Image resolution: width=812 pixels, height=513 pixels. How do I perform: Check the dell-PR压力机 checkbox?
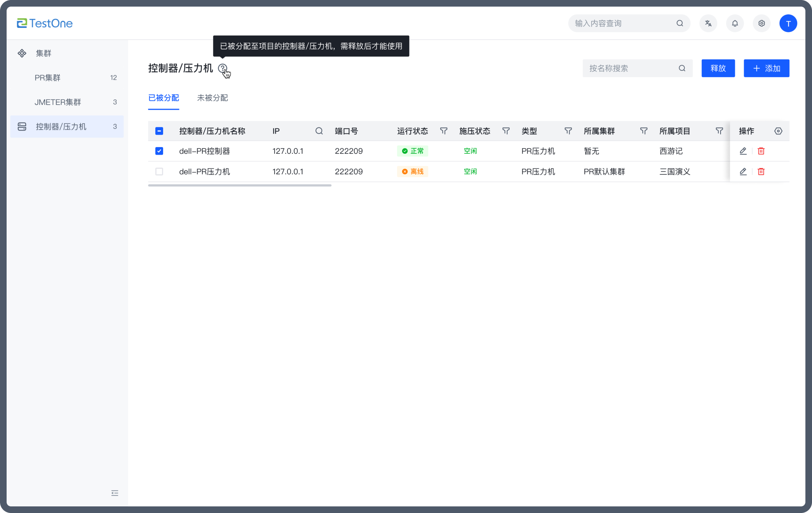click(159, 172)
